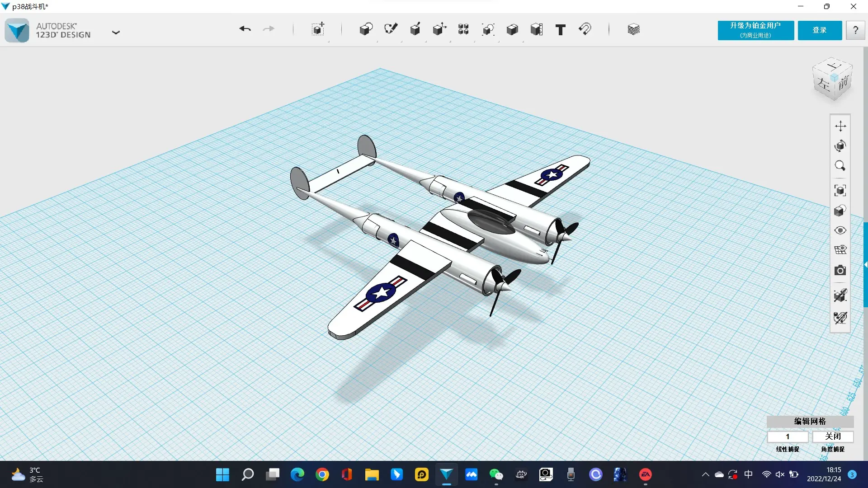The height and width of the screenshot is (488, 868).
Task: Open File Explorer from taskbar
Action: point(372,474)
